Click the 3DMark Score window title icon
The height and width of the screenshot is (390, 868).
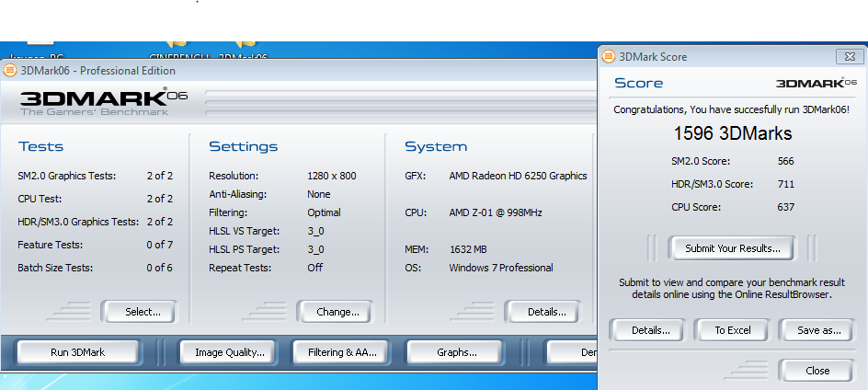[609, 56]
